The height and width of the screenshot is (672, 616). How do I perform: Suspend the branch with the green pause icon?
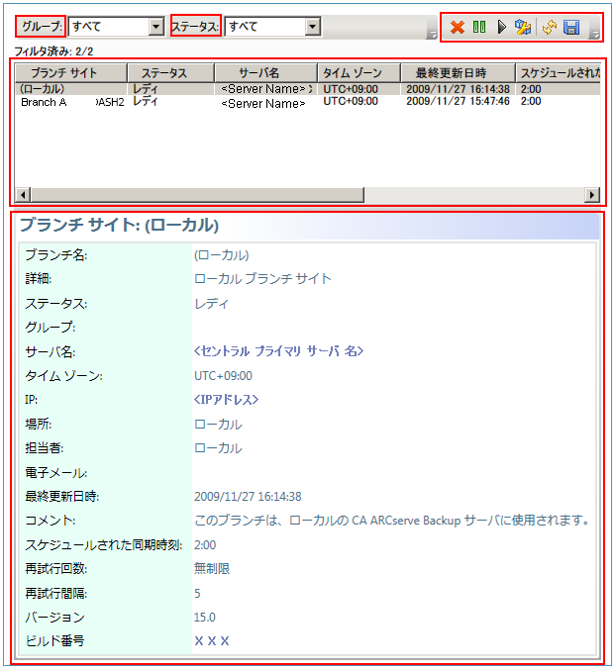coord(479,28)
